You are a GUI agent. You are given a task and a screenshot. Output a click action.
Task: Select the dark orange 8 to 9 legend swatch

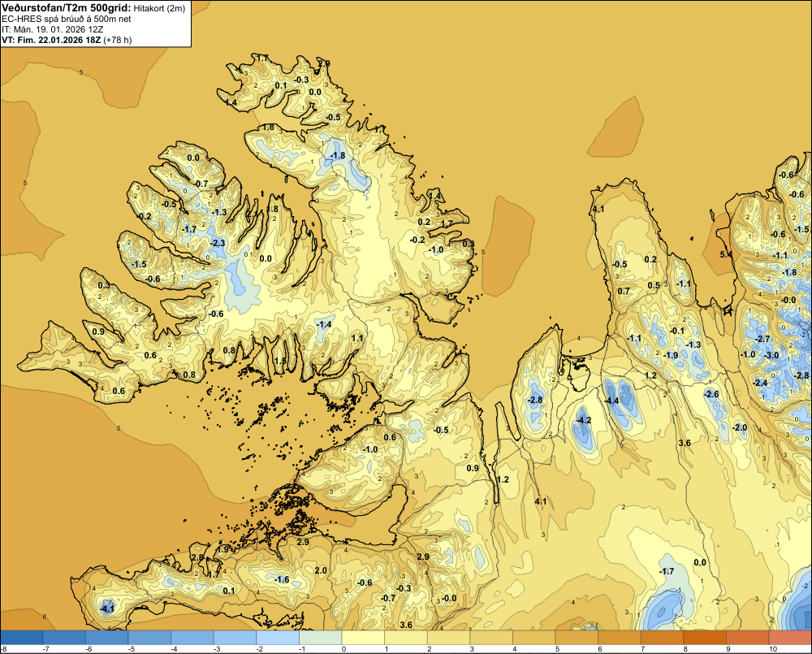point(706,637)
